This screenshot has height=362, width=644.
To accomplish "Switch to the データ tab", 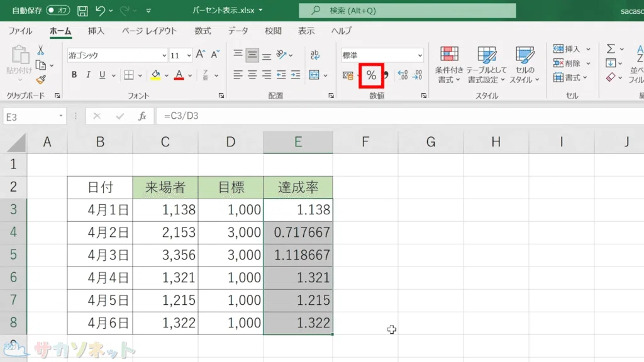I will [238, 31].
